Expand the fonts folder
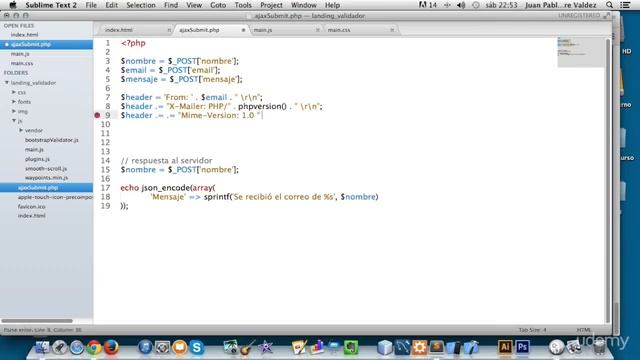The width and height of the screenshot is (640, 360). (14, 102)
